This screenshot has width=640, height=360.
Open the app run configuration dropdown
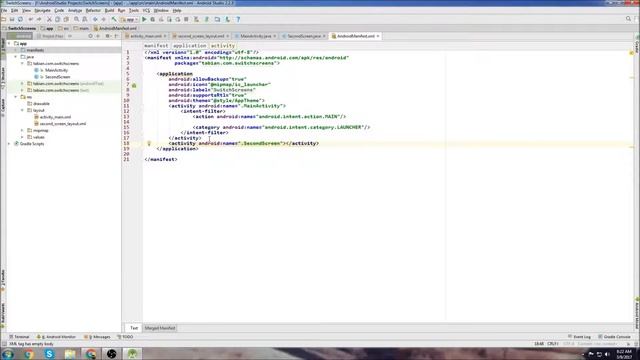[129, 19]
